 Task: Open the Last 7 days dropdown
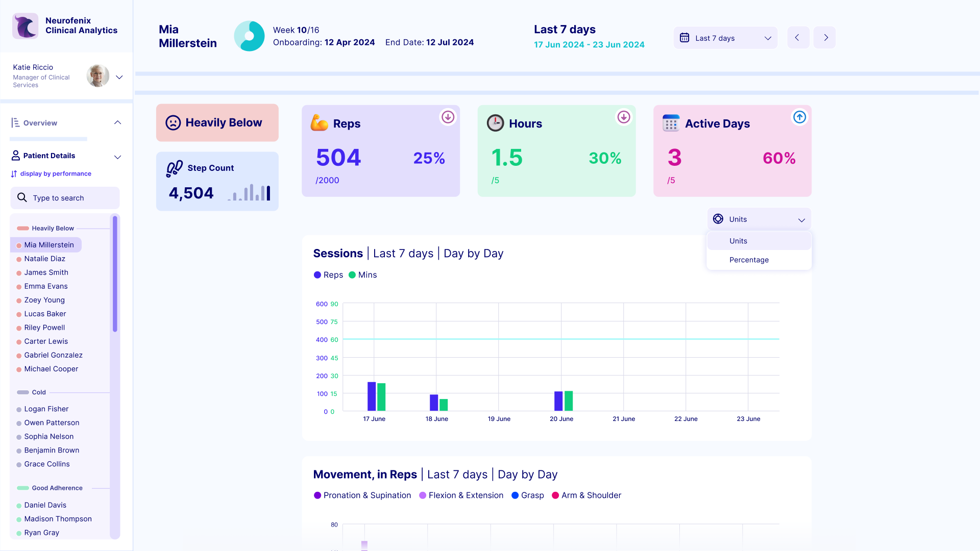point(725,38)
